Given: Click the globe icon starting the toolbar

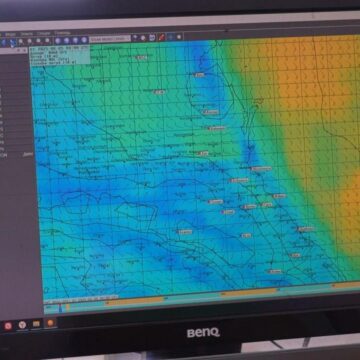Looking at the screenshot, I should [x=3, y=42].
